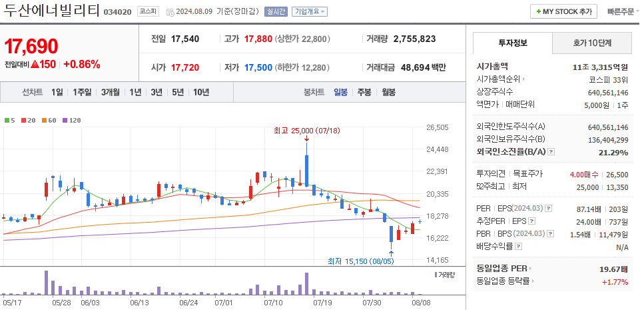Click the 거래량 value 2,755,823
Screen dimensions: 644x310
[x=414, y=39]
